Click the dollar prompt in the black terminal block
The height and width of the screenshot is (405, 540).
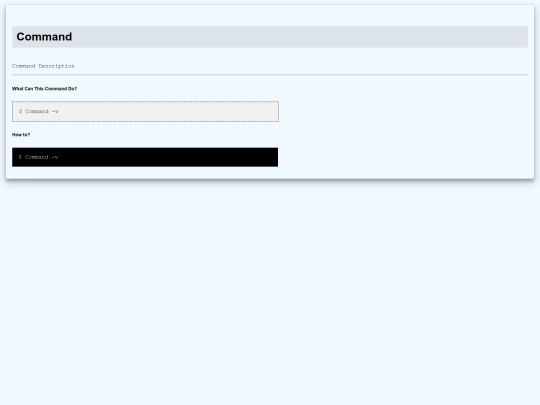20,157
